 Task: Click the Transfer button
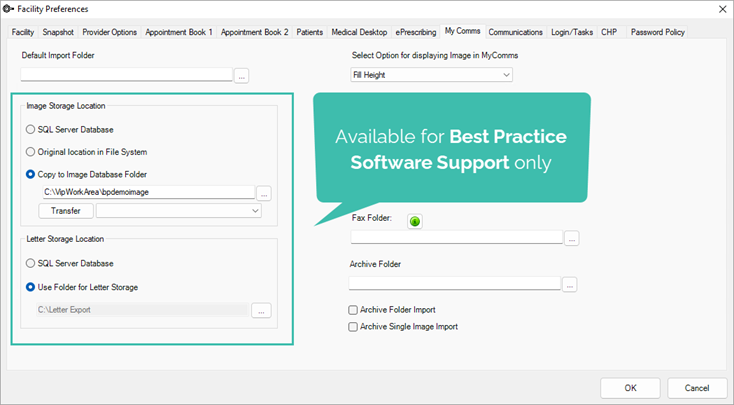66,211
